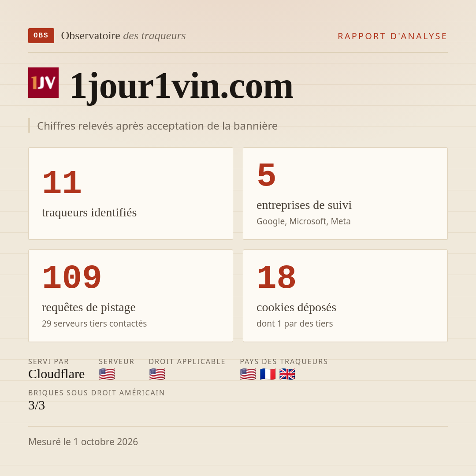Click 'Google, Microsoft, Meta' text
This screenshot has width=476, height=476.
pos(304,221)
